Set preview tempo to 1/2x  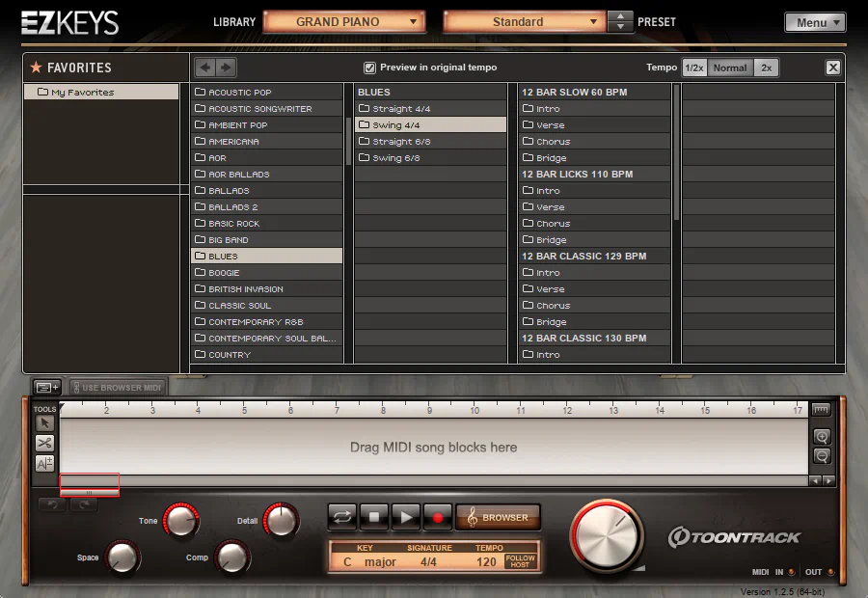[694, 68]
